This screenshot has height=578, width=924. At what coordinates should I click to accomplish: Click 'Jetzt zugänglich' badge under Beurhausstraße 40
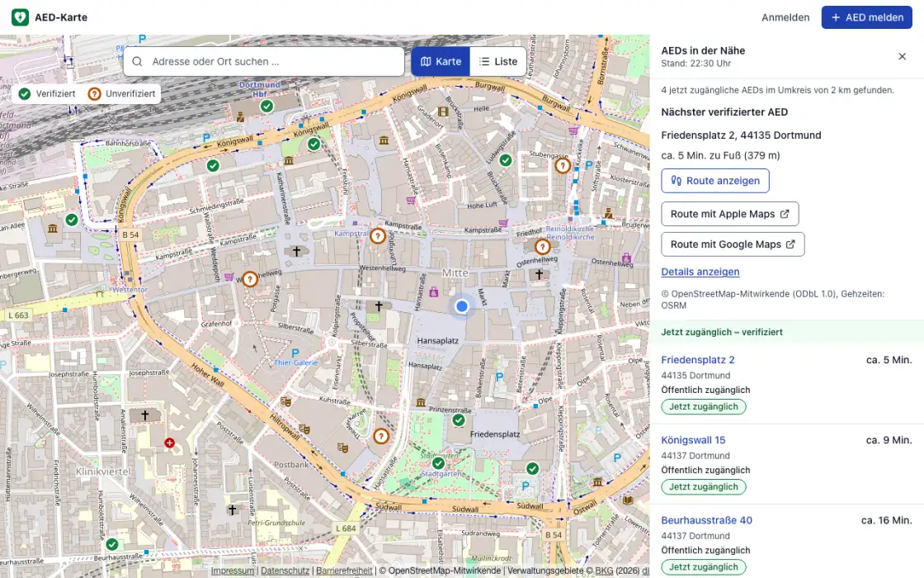click(704, 567)
